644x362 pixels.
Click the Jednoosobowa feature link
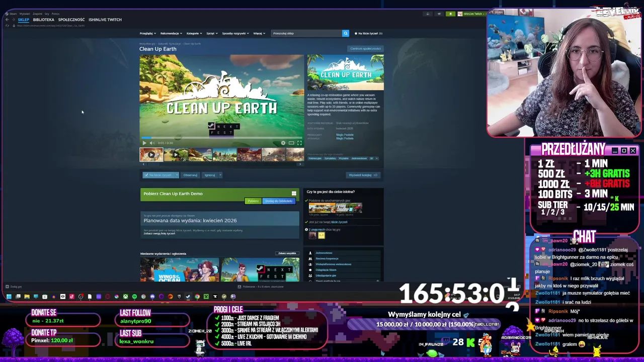324,253
